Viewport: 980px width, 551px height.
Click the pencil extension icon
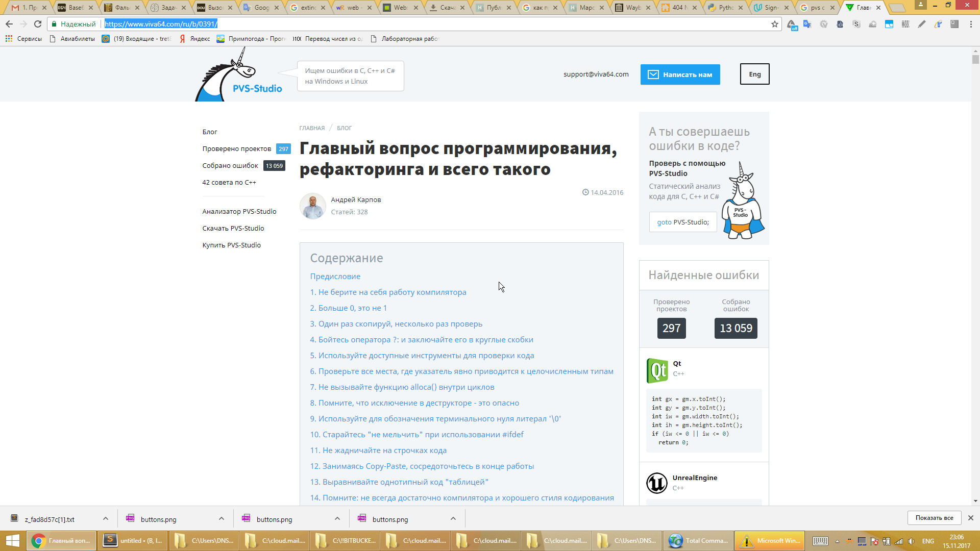[921, 24]
